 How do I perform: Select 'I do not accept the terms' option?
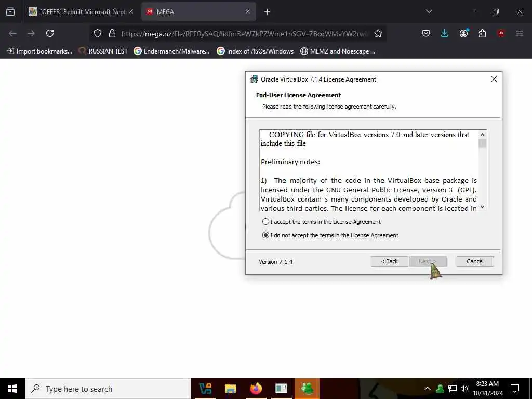tap(265, 235)
